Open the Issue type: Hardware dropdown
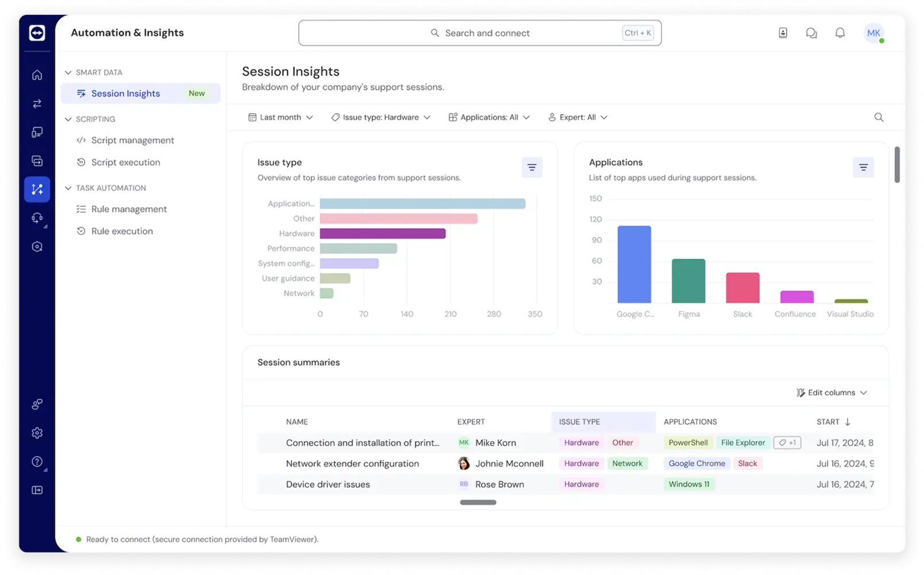This screenshot has width=924, height=575. tap(381, 117)
